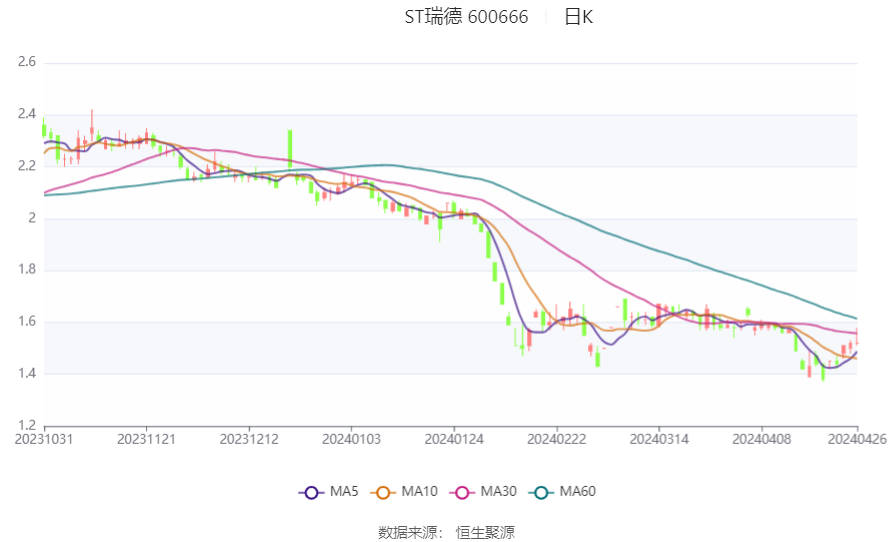The width and height of the screenshot is (893, 542).
Task: Click the tall green candlestick in late December
Action: tap(290, 150)
